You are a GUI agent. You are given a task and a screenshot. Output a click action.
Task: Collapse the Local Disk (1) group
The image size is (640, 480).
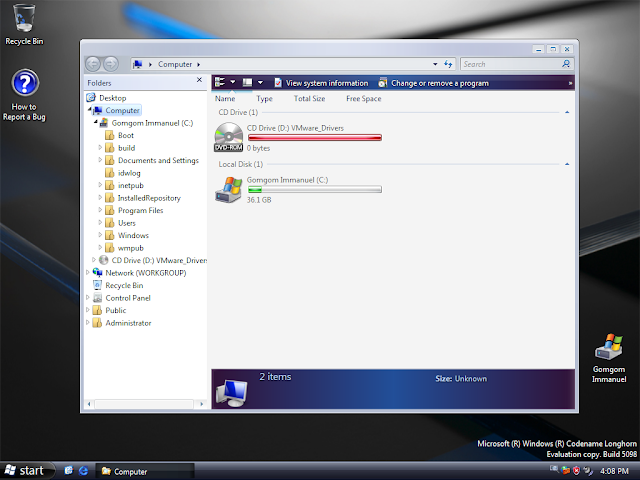[567, 164]
